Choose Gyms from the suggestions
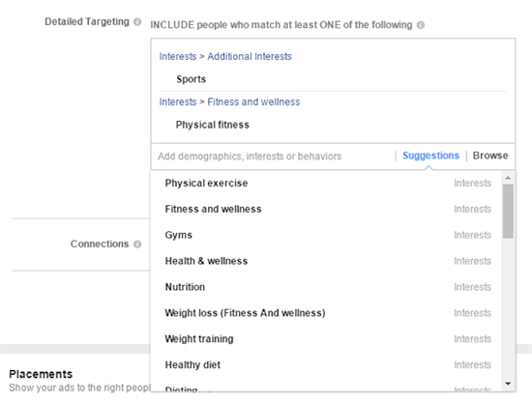Image resolution: width=532 pixels, height=403 pixels. 327,235
